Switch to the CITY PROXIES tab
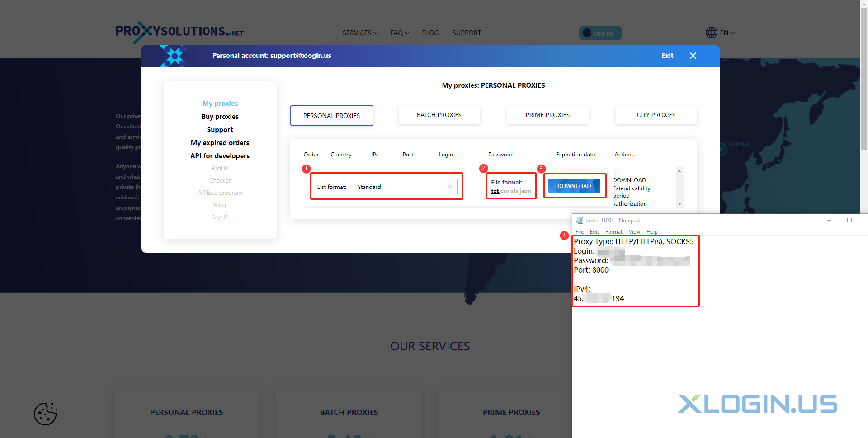This screenshot has height=438, width=868. coord(656,115)
